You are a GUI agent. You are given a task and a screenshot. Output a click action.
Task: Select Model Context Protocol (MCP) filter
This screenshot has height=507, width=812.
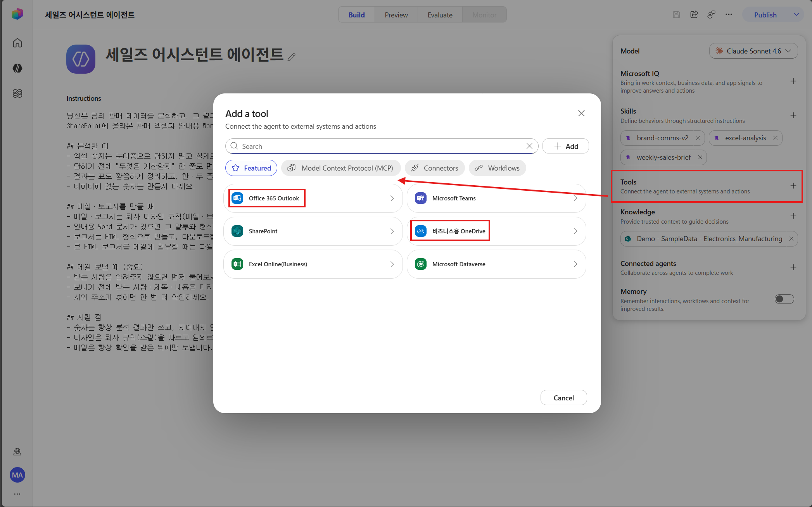pyautogui.click(x=341, y=168)
